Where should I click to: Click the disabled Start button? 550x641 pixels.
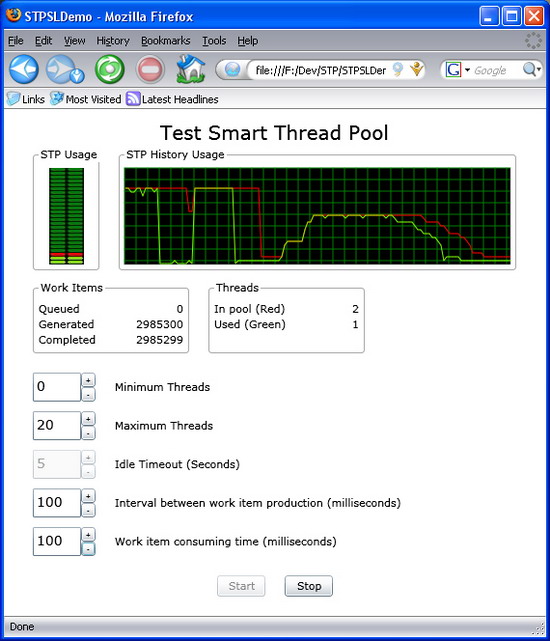click(241, 586)
